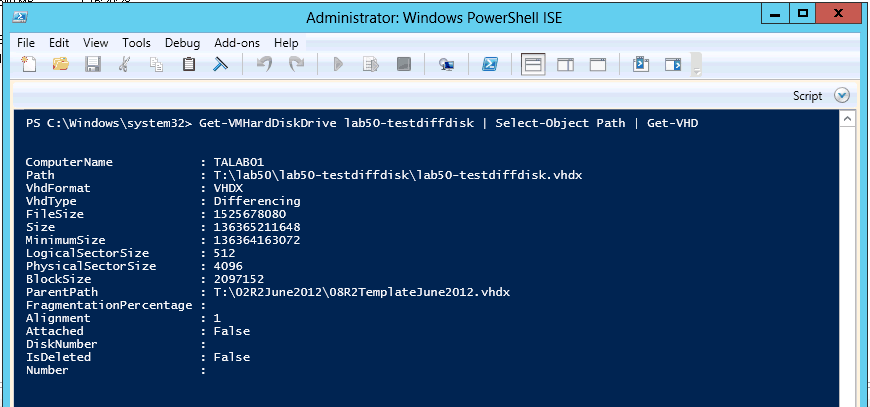Viewport: 870px width, 407px height.
Task: Toggle Show Script Pane Right layout
Action: pyautogui.click(x=565, y=65)
